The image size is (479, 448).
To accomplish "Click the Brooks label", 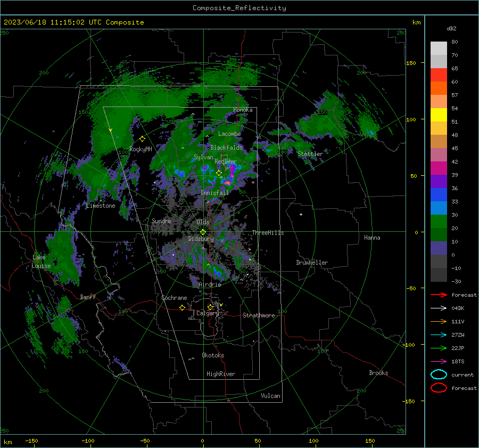I will [x=378, y=373].
